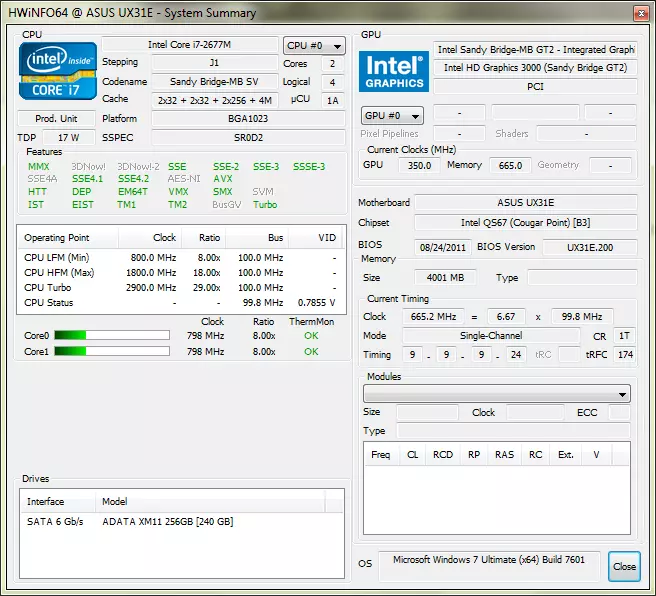
Task: Click the SR0D2 SSPEC field
Action: click(248, 138)
